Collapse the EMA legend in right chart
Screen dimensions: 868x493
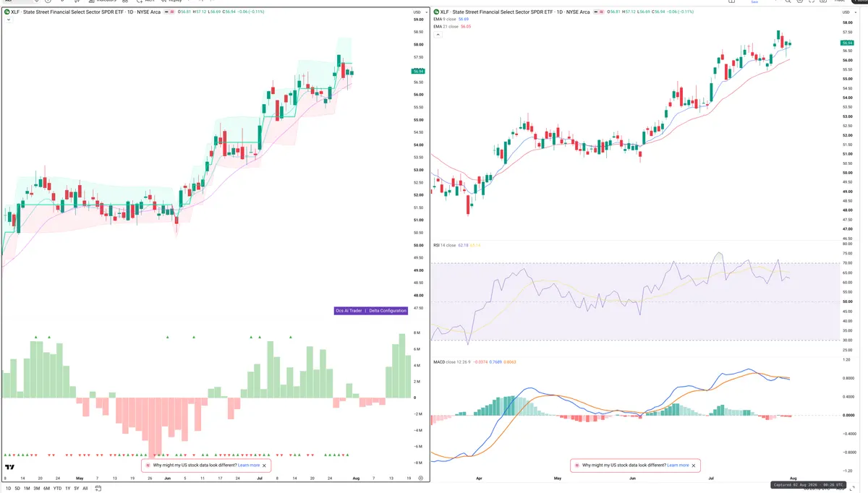(436, 33)
